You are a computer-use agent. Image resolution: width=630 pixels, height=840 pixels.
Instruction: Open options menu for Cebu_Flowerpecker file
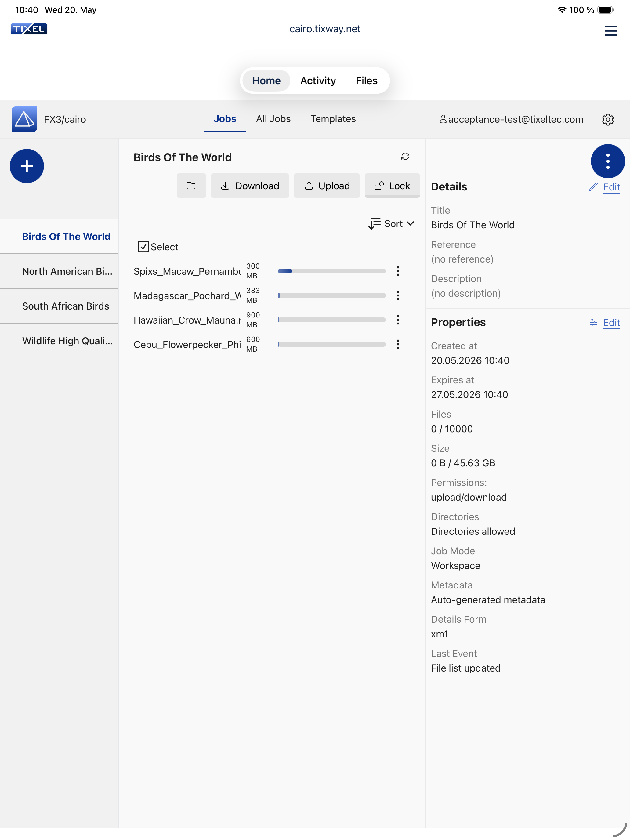tap(398, 344)
